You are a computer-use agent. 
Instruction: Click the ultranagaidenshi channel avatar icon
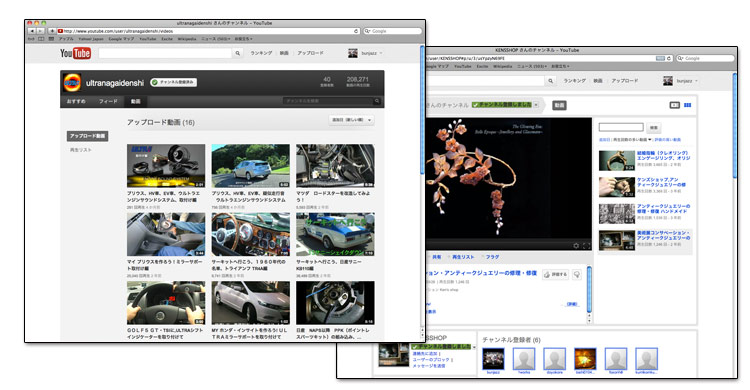pyautogui.click(x=72, y=83)
